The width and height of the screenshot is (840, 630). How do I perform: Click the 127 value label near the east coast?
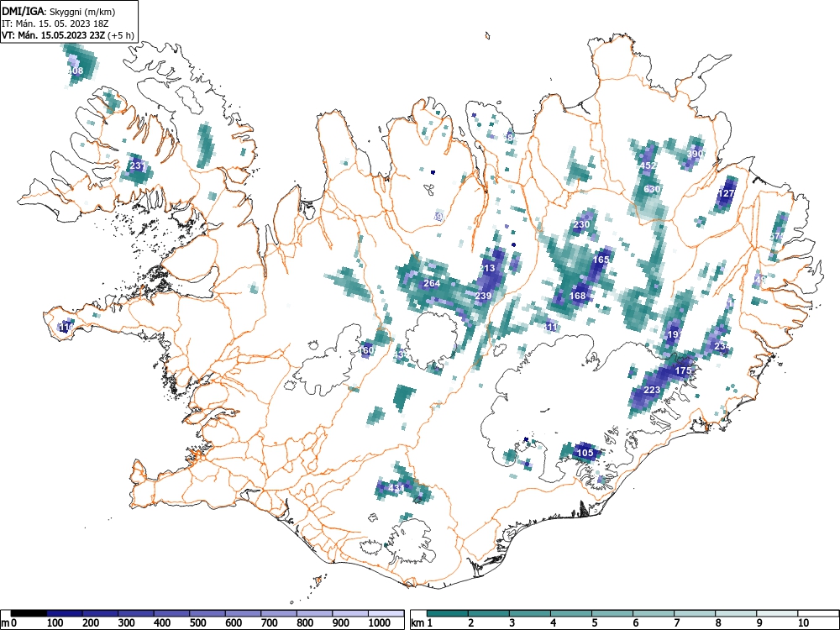pyautogui.click(x=726, y=193)
